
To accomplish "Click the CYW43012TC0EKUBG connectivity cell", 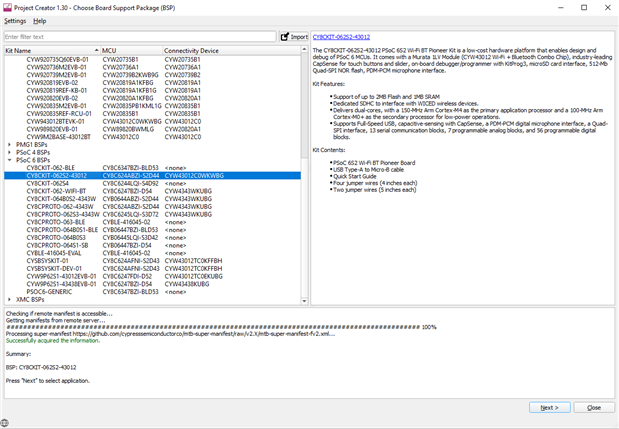I will [x=194, y=276].
